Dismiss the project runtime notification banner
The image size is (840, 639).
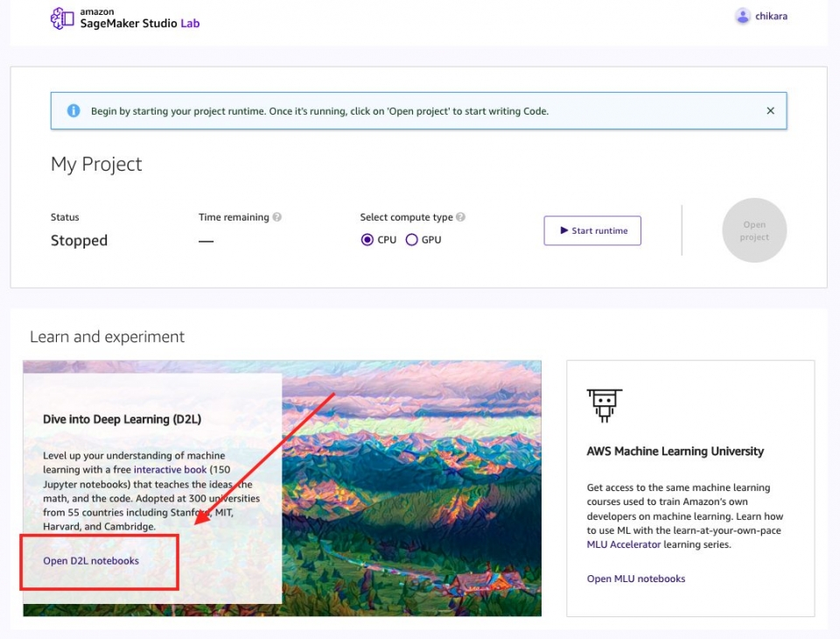coord(770,110)
